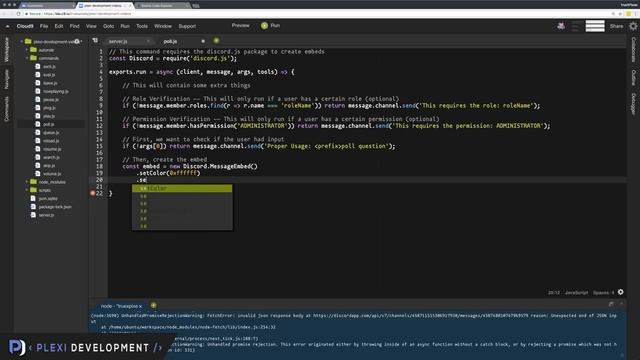640x360 pixels.
Task: Open queue.js in file tree
Action: point(51,132)
